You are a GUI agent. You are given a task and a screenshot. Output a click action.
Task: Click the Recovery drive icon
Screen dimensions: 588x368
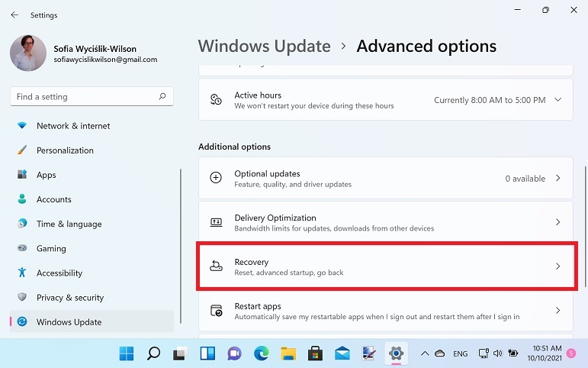pyautogui.click(x=216, y=266)
